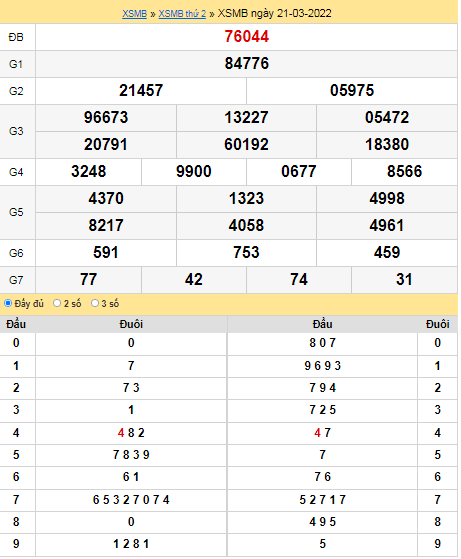
Task: Click the G3 row label
Action: pyautogui.click(x=16, y=131)
